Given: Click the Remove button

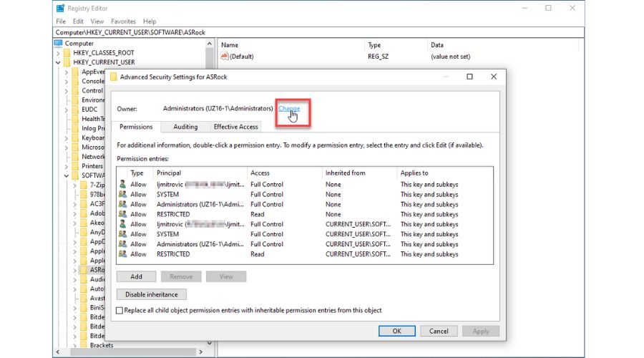Looking at the screenshot, I should click(x=181, y=276).
